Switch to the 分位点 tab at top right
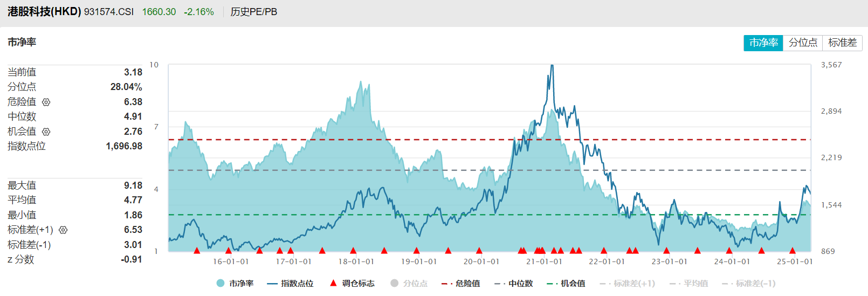Image resolution: width=868 pixels, height=296 pixels. coord(803,43)
